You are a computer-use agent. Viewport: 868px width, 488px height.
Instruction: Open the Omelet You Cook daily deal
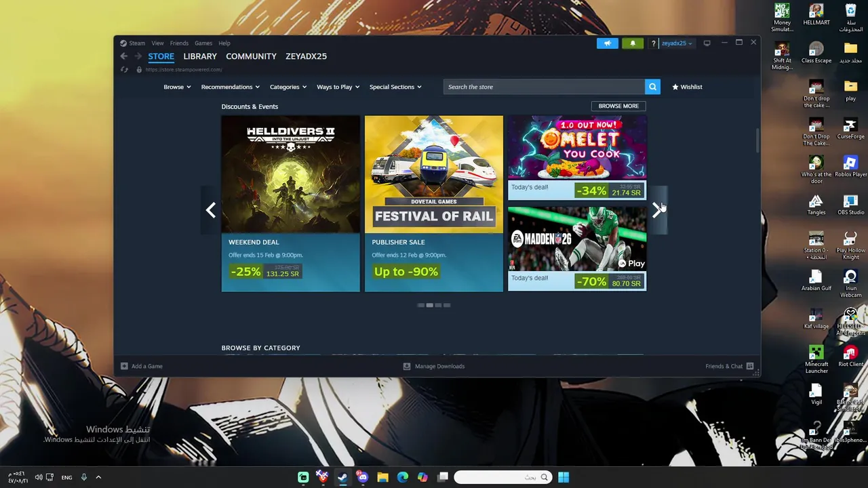577,158
